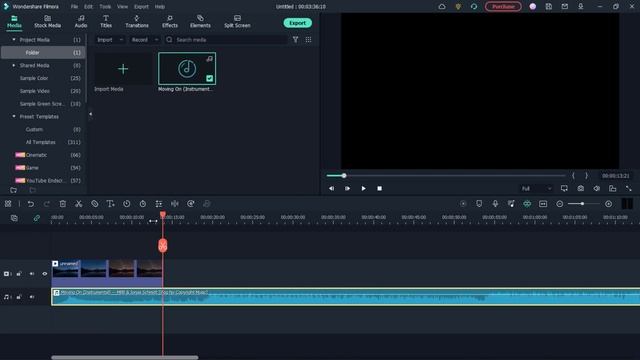This screenshot has height=360, width=640.
Task: Toggle the auto ripple link icon
Action: 37,218
